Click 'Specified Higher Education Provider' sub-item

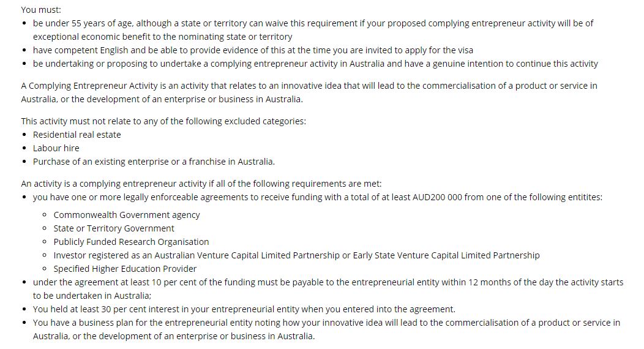pyautogui.click(x=125, y=269)
